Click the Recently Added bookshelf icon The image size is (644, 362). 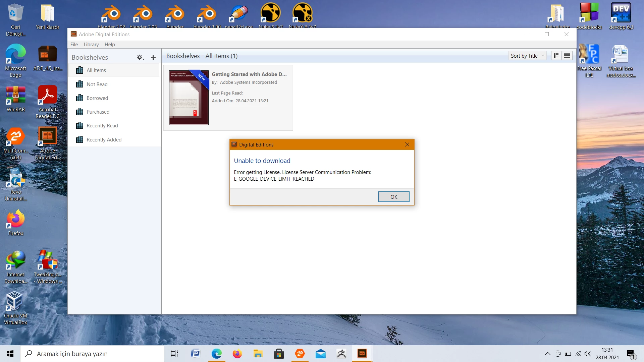pyautogui.click(x=79, y=140)
